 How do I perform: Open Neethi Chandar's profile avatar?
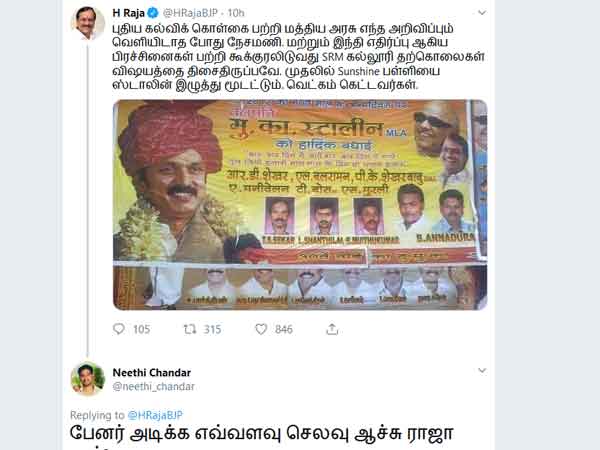88,378
